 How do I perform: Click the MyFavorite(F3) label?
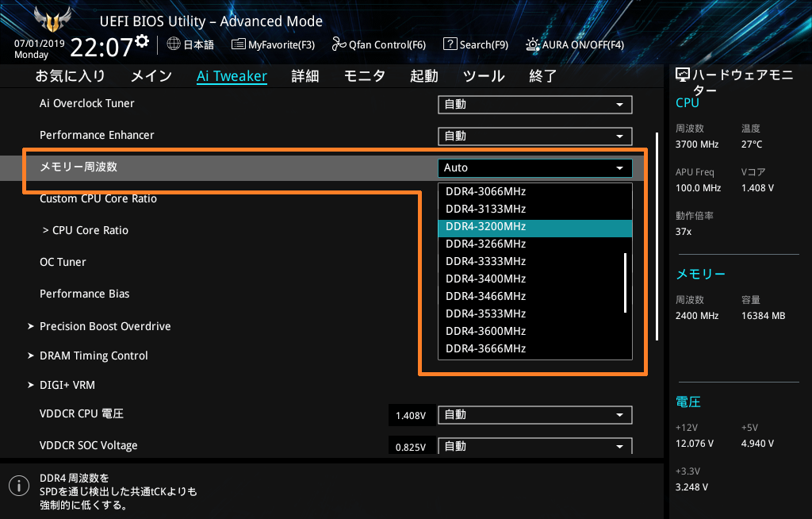coord(282,45)
